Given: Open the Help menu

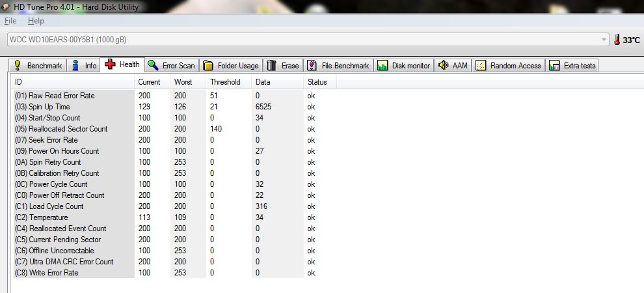Looking at the screenshot, I should 36,21.
